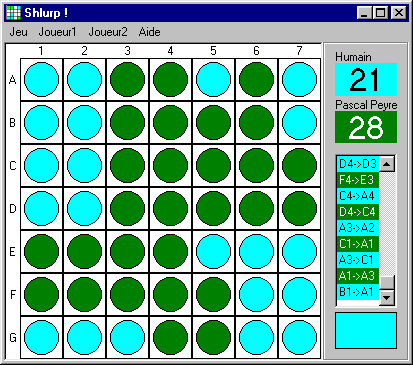
Task: Click the cyan piece at cell A1
Action: pos(41,80)
